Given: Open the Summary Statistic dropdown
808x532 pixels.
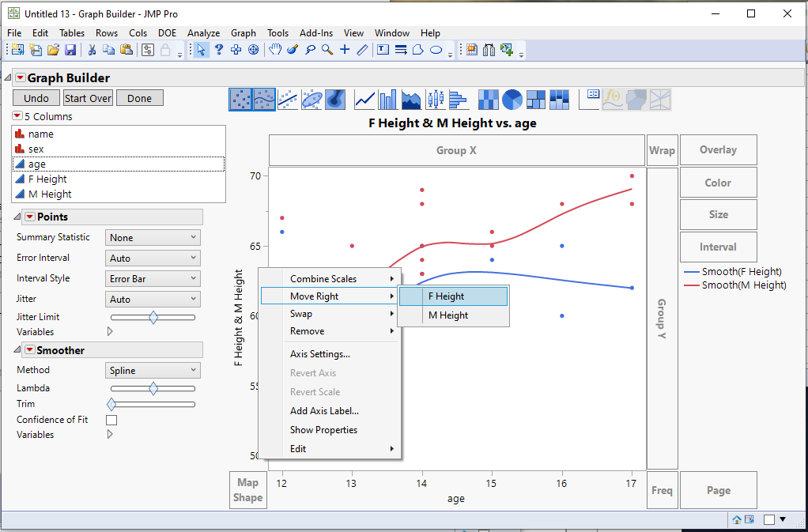Looking at the screenshot, I should coord(153,237).
